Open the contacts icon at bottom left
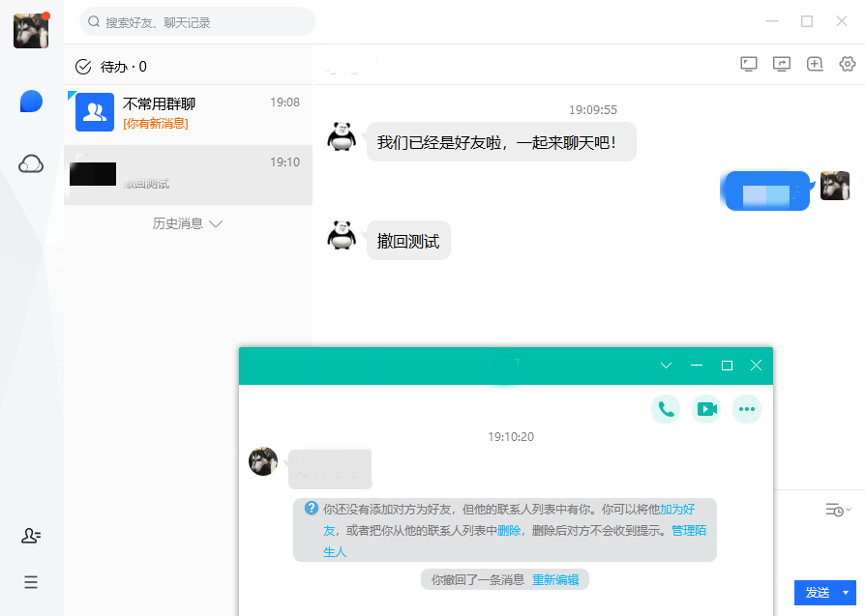The image size is (865, 616). pos(31,536)
